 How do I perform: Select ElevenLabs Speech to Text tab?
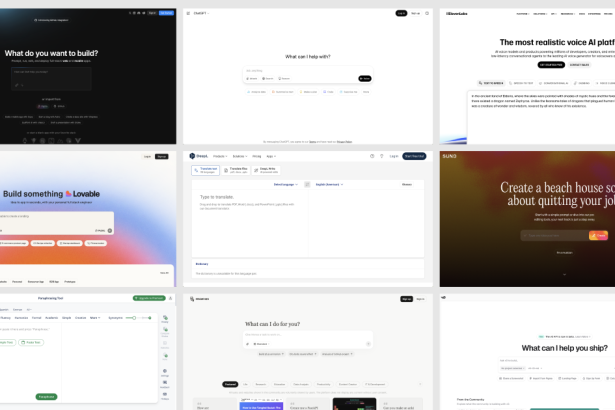pos(521,83)
